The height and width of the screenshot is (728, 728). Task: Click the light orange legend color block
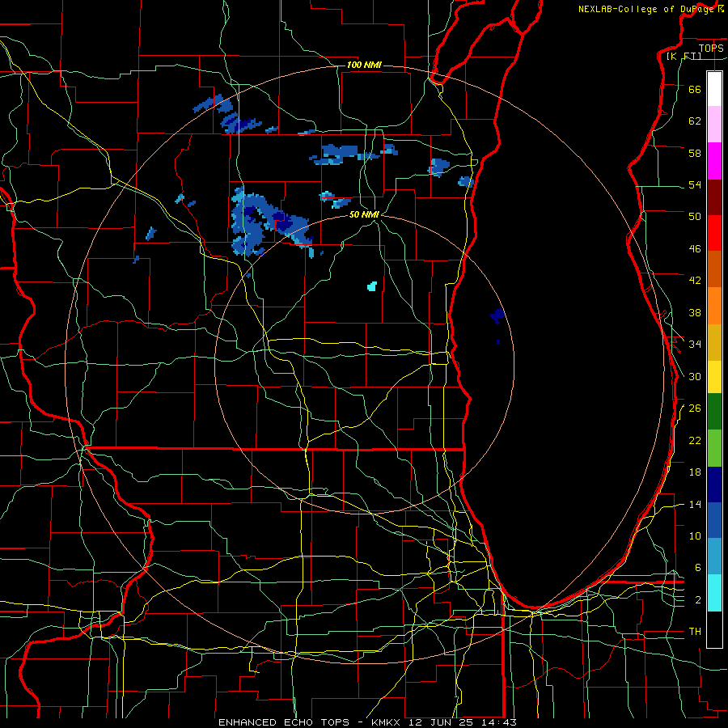pyautogui.click(x=714, y=306)
